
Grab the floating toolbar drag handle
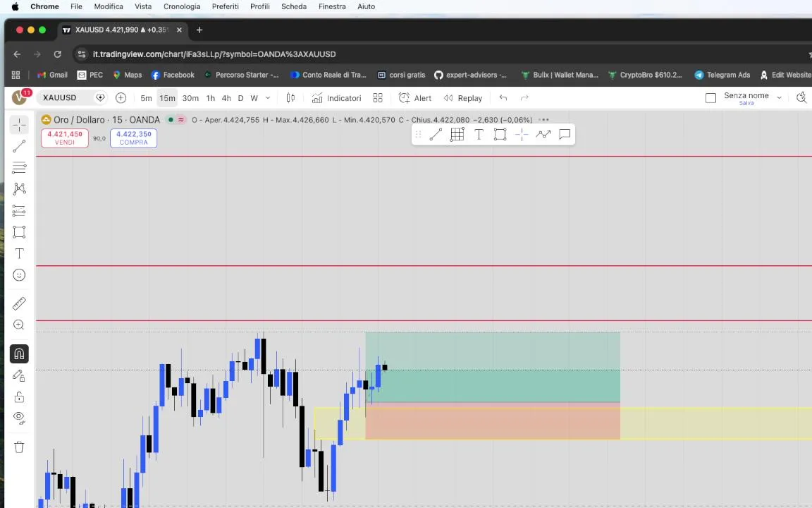[x=419, y=135]
